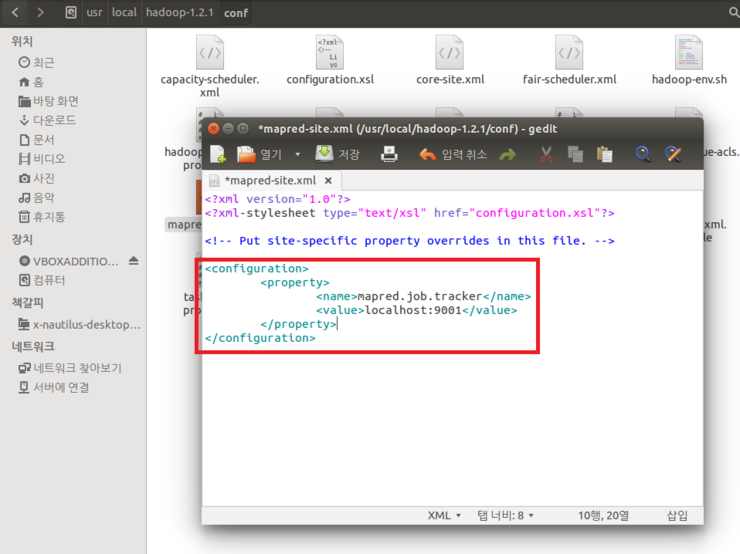Click the redo arrow icon

pyautogui.click(x=507, y=154)
